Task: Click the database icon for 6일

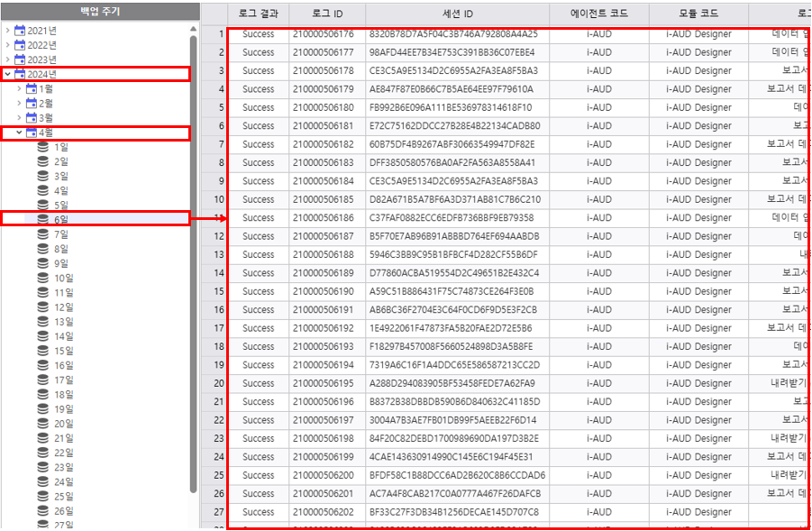Action: click(43, 220)
